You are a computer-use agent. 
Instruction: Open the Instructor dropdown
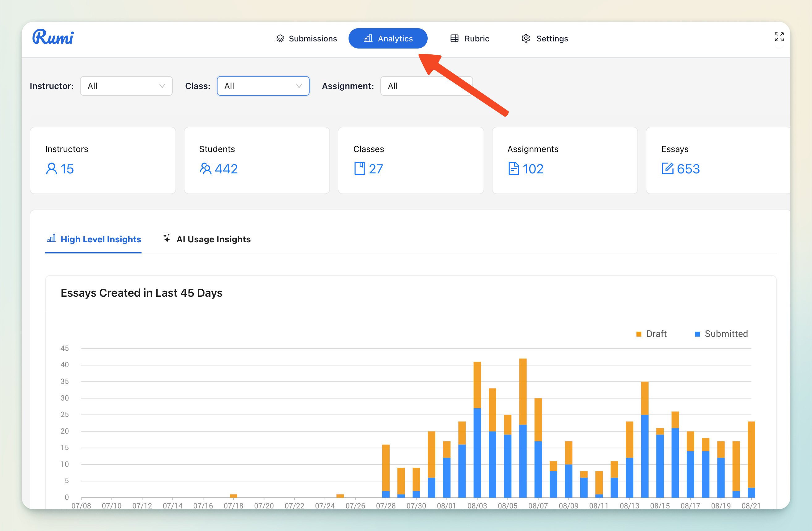126,86
